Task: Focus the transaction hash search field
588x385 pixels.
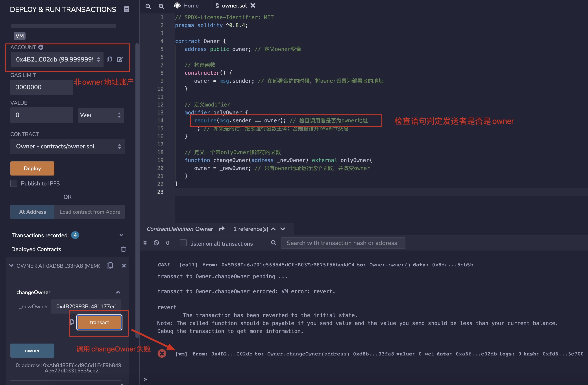Action: [343, 243]
